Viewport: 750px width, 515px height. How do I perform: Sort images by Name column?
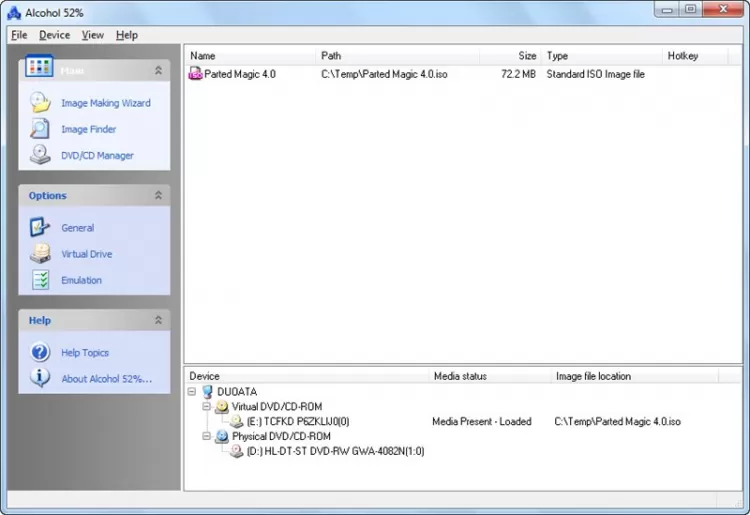250,56
